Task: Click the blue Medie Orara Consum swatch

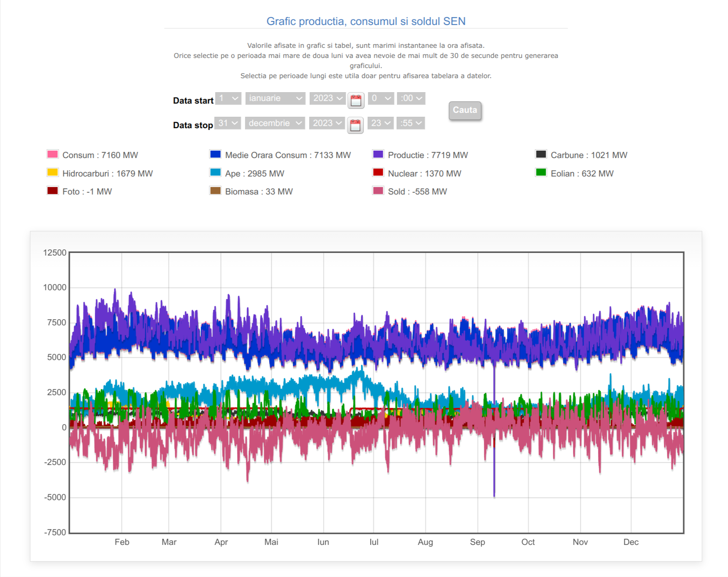Action: [215, 154]
